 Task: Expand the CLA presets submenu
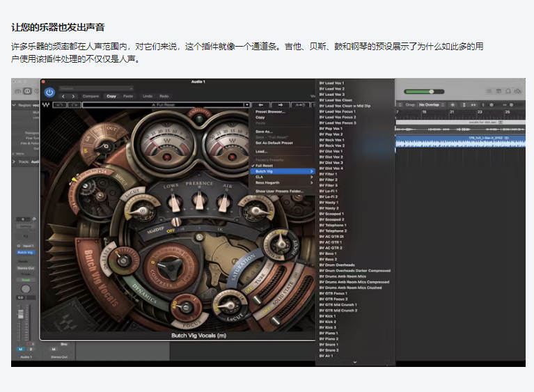(x=282, y=177)
